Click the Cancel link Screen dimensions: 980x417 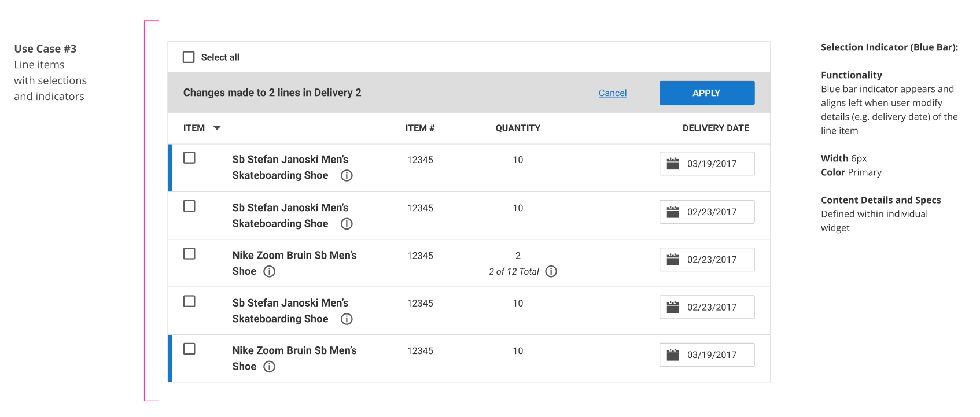tap(613, 93)
